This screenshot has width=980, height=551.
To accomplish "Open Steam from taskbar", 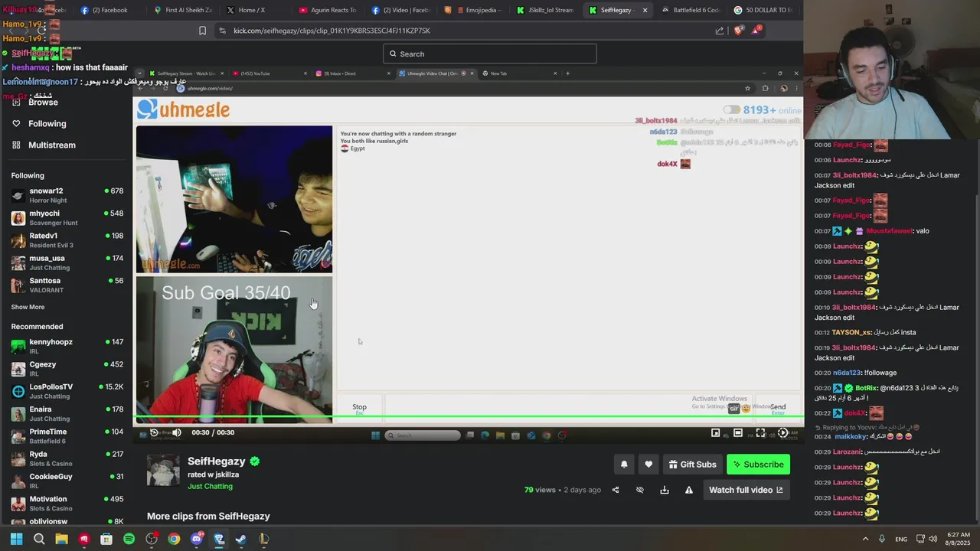I will coord(241,539).
